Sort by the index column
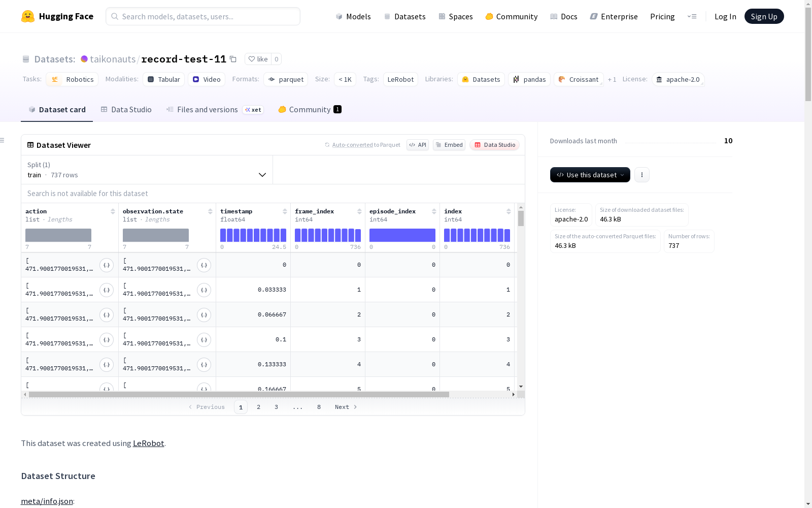This screenshot has width=812, height=508. (x=509, y=211)
